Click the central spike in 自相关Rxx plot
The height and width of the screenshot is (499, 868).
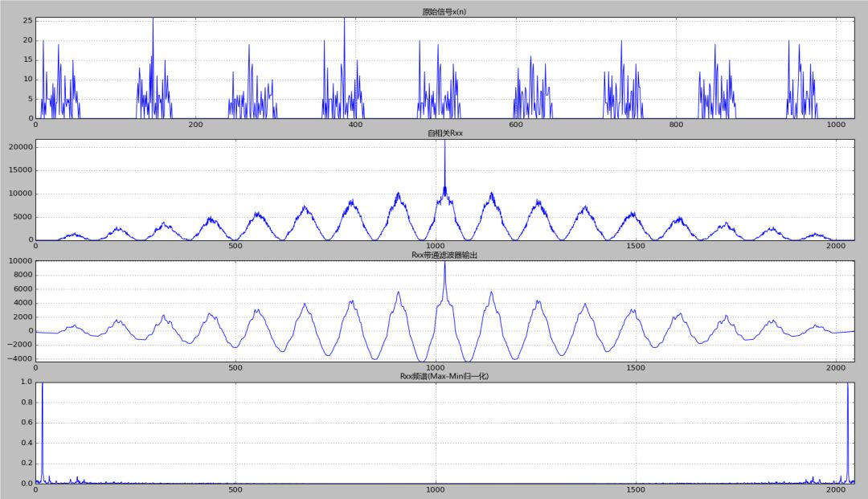[x=444, y=166]
